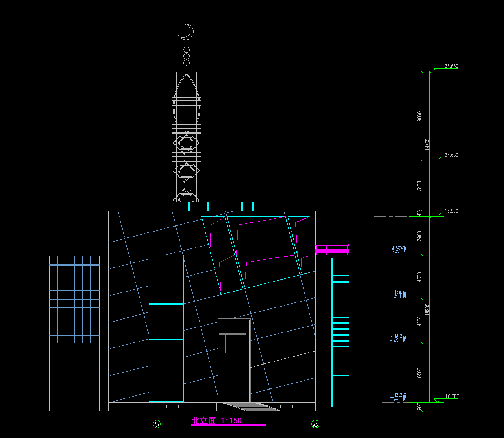Select the upper octagonal star ornament on tower
This screenshot has height=438, width=504.
click(x=186, y=143)
